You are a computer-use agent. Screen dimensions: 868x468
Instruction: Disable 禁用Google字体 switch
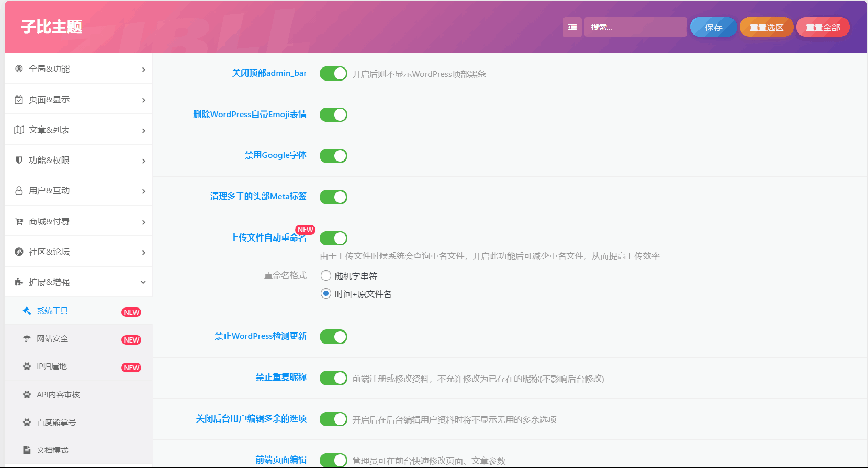[x=333, y=155]
